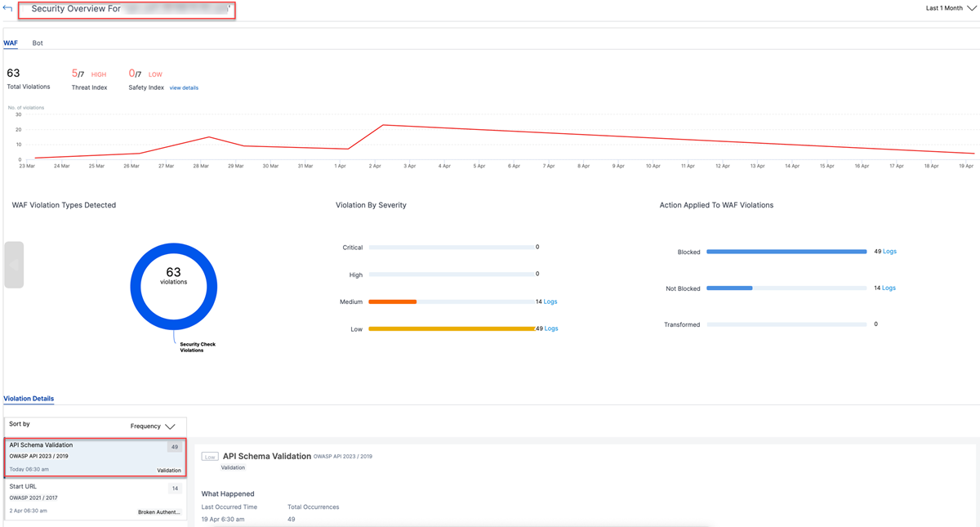Click the blue donut violations chart
This screenshot has height=527, width=980.
point(174,286)
